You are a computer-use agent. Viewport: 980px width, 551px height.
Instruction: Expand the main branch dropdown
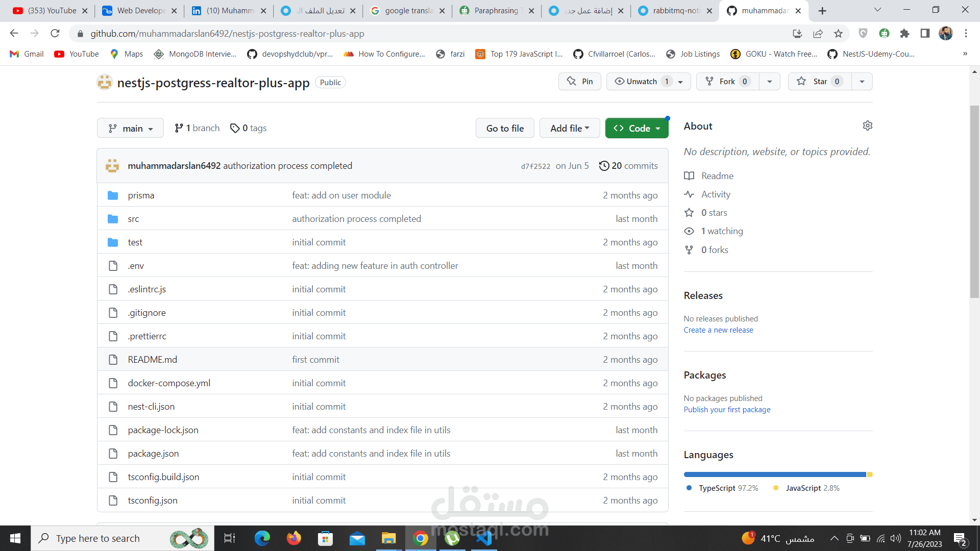131,129
